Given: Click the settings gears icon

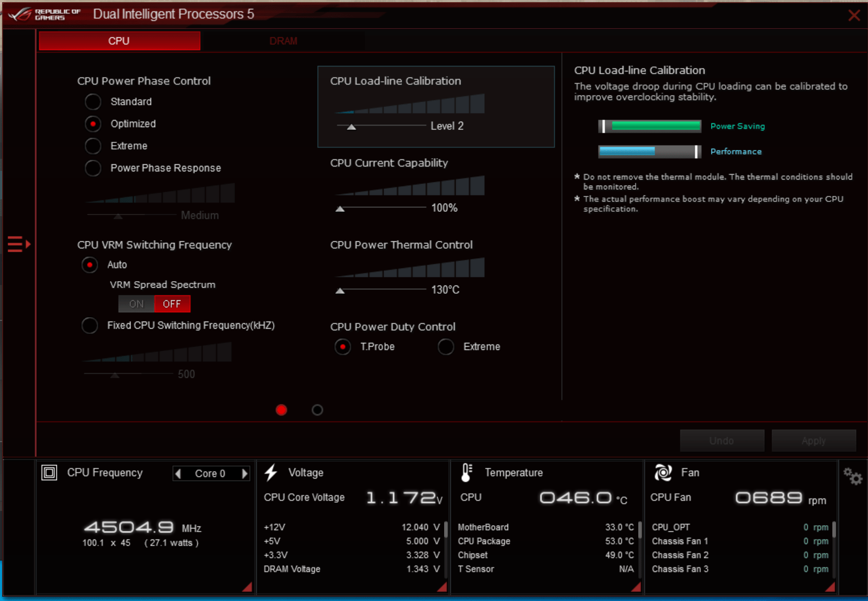Looking at the screenshot, I should coord(853,477).
